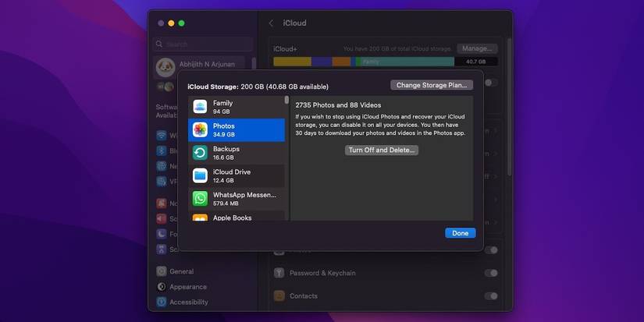
Task: Click the Contacts label
Action: click(304, 295)
